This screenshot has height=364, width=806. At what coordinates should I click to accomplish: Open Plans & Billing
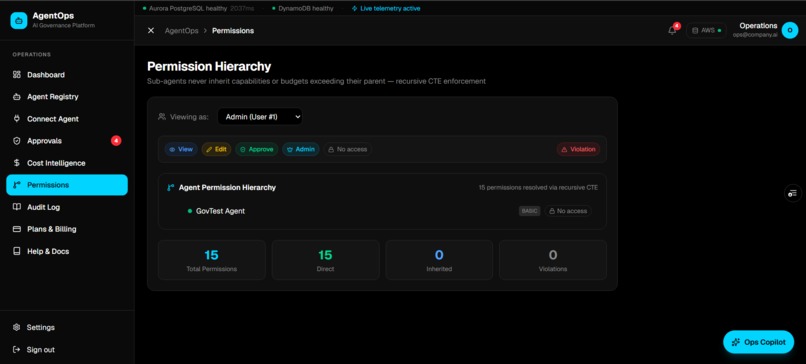pos(67,229)
